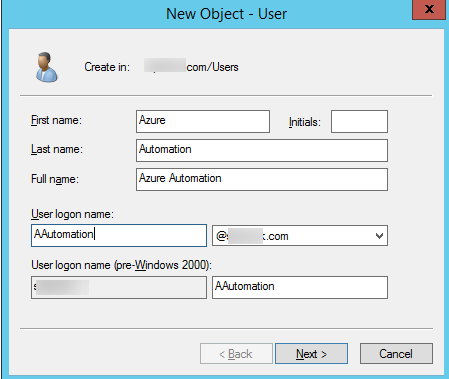
Task: Cancel the new user creation
Action: [396, 353]
